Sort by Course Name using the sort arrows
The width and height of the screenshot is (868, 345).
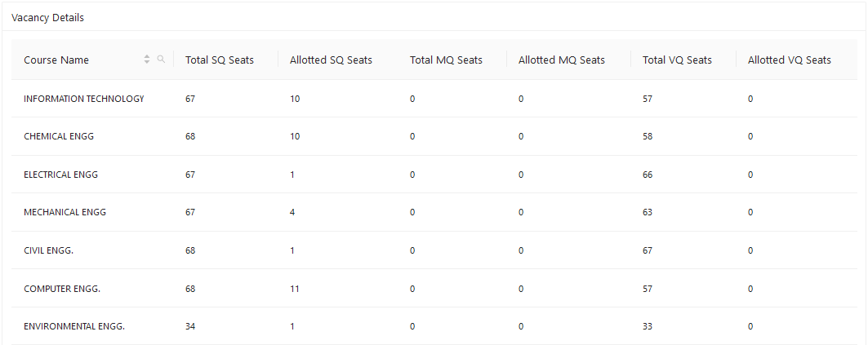coord(147,60)
